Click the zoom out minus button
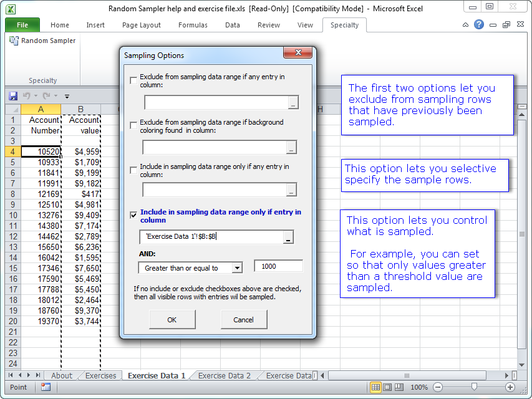The image size is (532, 399). click(438, 387)
